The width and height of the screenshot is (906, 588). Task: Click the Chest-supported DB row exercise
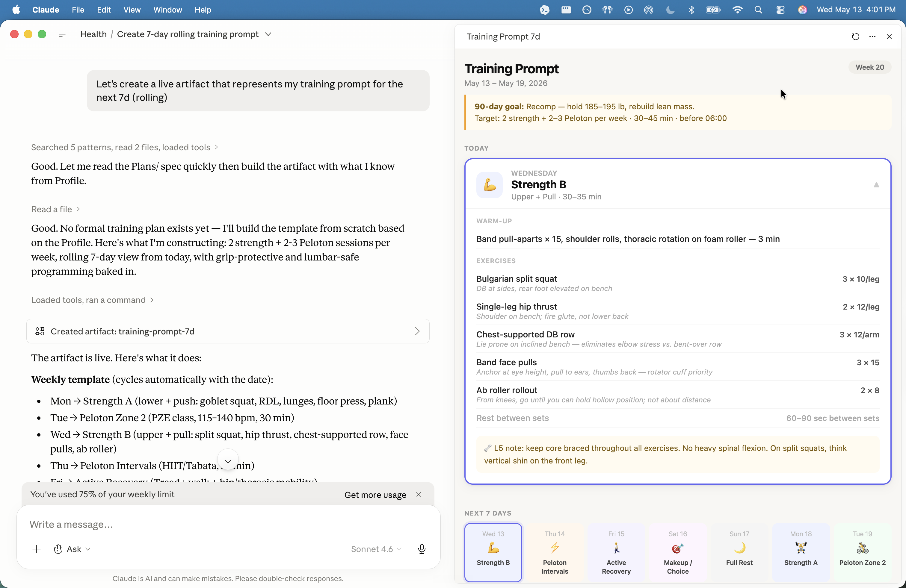pos(678,339)
